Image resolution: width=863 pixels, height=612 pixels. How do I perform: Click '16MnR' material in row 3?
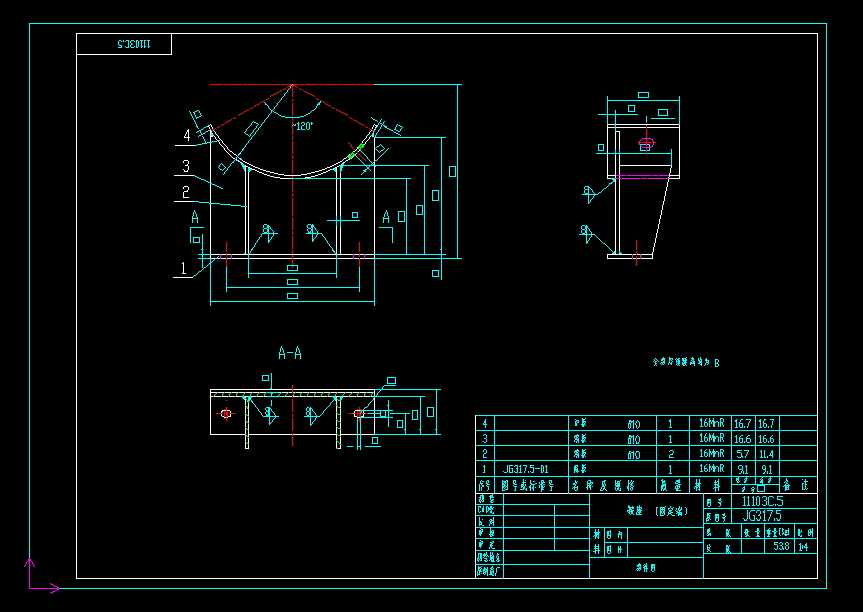pyautogui.click(x=712, y=438)
